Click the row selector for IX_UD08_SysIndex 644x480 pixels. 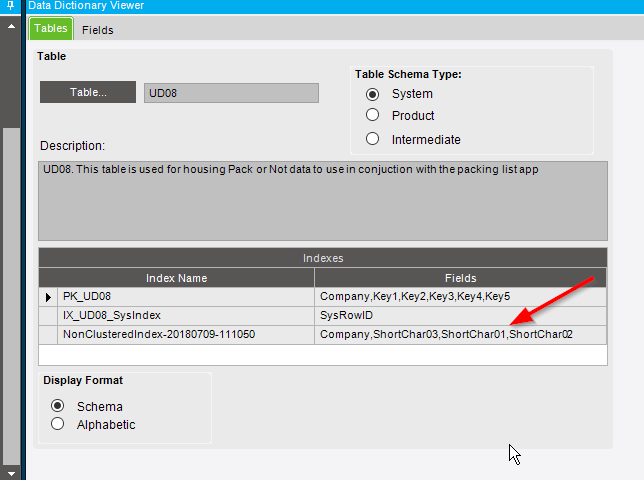coord(48,316)
